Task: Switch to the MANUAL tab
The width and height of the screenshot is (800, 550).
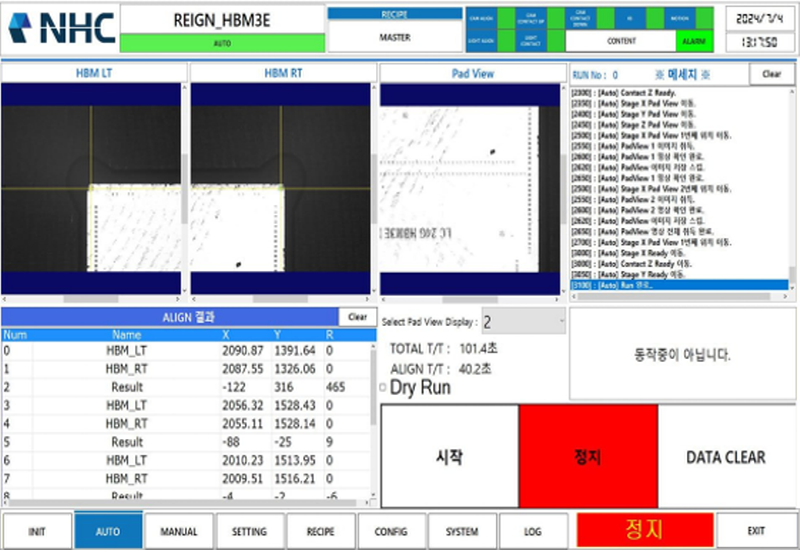Action: click(x=179, y=531)
